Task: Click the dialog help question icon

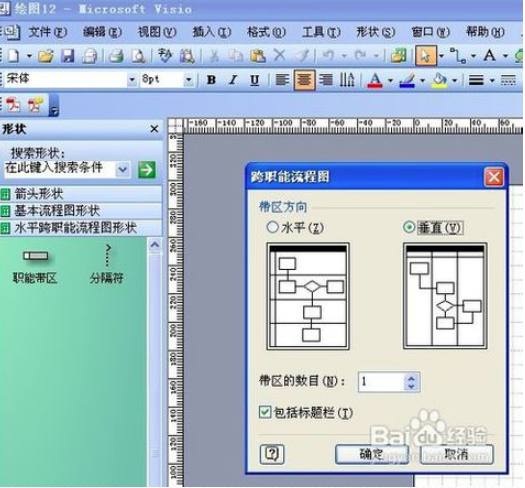Action: [272, 454]
